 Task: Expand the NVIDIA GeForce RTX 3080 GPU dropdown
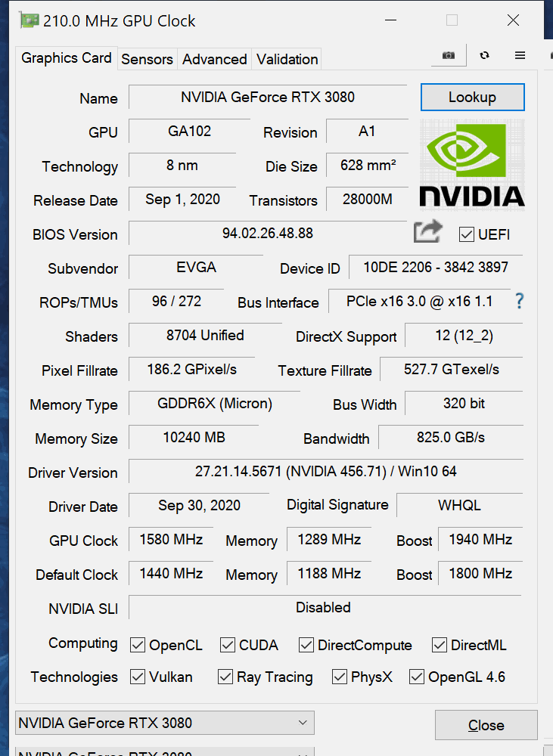click(x=165, y=723)
